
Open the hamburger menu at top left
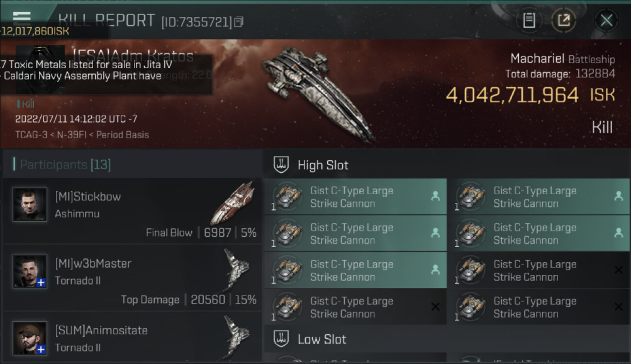pos(22,16)
